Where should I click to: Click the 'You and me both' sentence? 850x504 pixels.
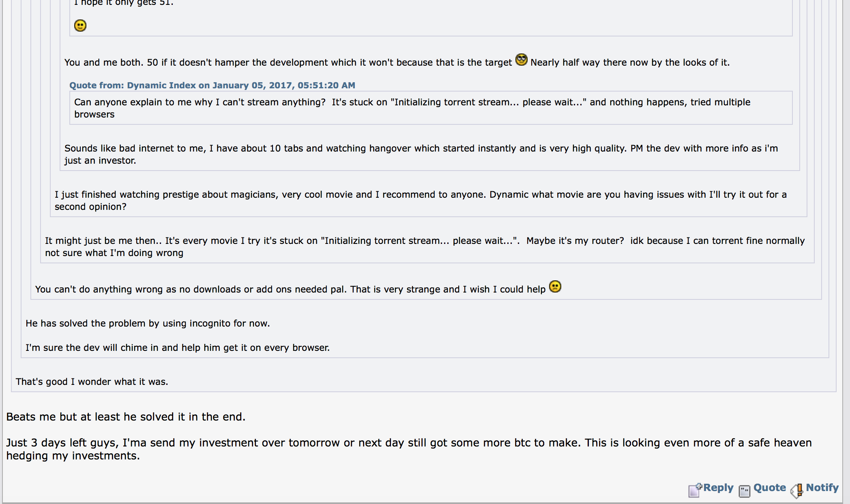point(288,62)
